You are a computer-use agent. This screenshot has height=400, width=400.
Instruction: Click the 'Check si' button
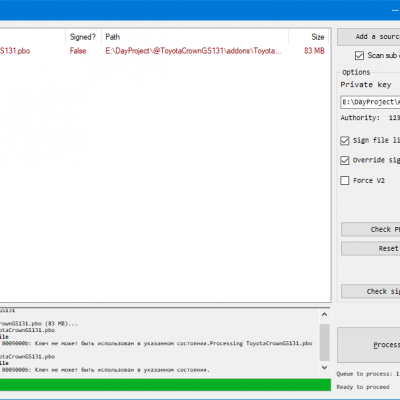[371, 291]
